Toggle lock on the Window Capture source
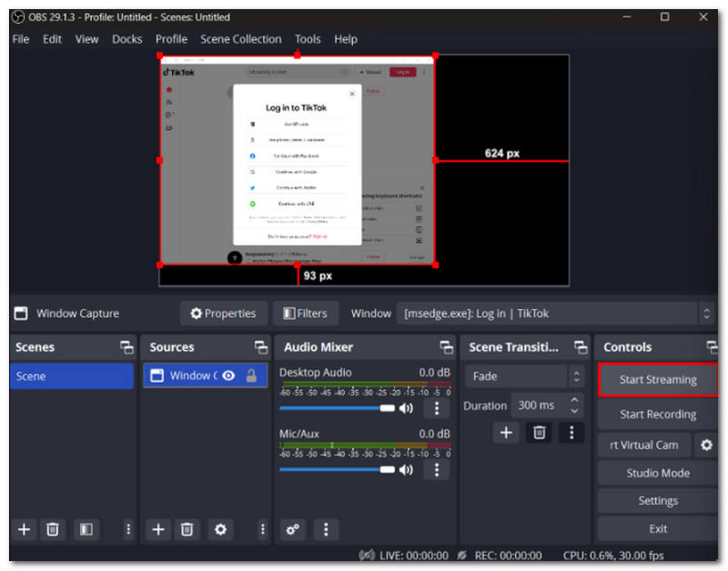 point(251,376)
